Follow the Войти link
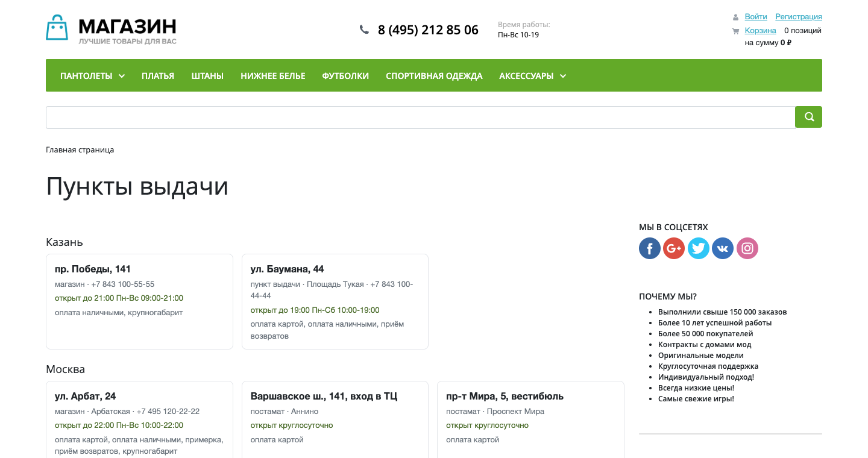 pos(756,17)
